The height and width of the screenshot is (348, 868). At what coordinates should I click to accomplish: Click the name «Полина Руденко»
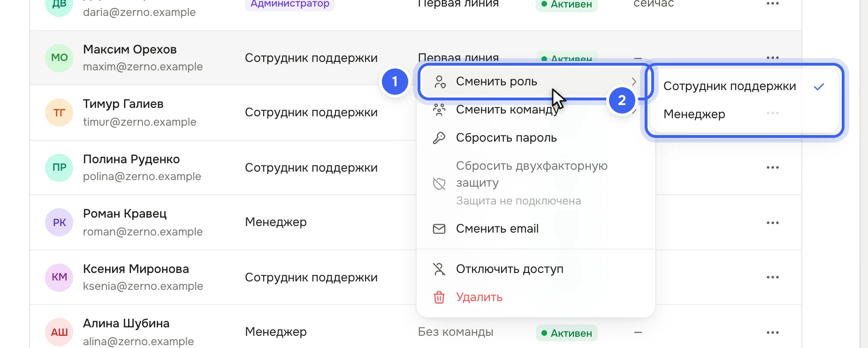pyautogui.click(x=131, y=159)
